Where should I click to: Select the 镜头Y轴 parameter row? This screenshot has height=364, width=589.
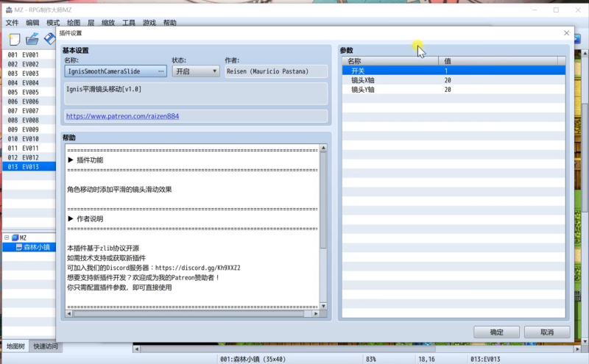(x=454, y=89)
